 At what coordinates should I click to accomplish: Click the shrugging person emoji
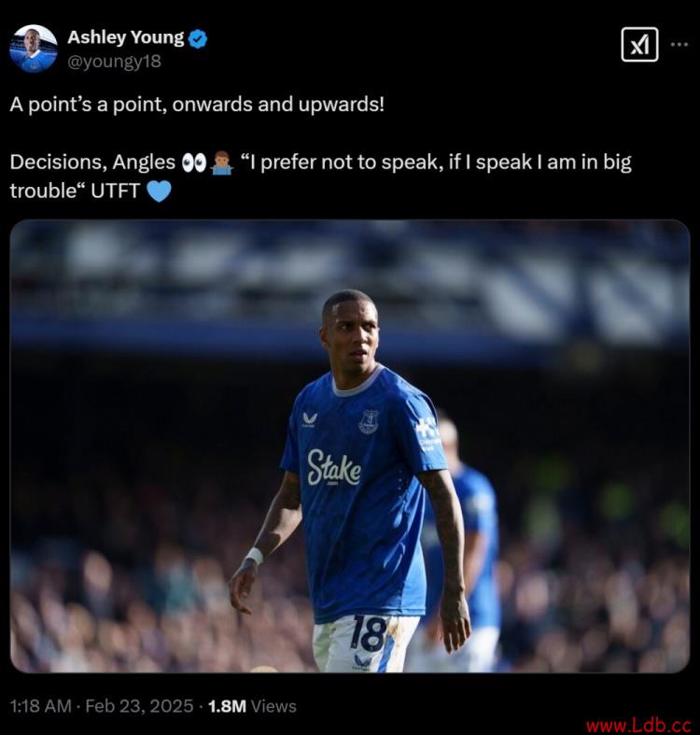tap(222, 163)
